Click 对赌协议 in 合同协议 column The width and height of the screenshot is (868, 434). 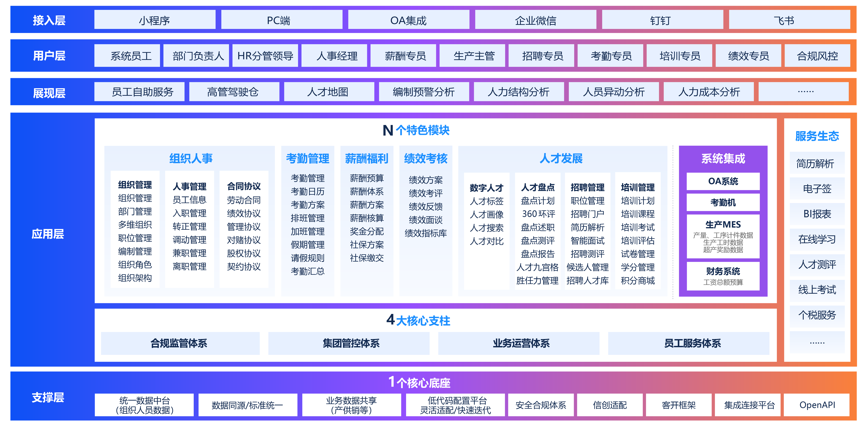[244, 240]
